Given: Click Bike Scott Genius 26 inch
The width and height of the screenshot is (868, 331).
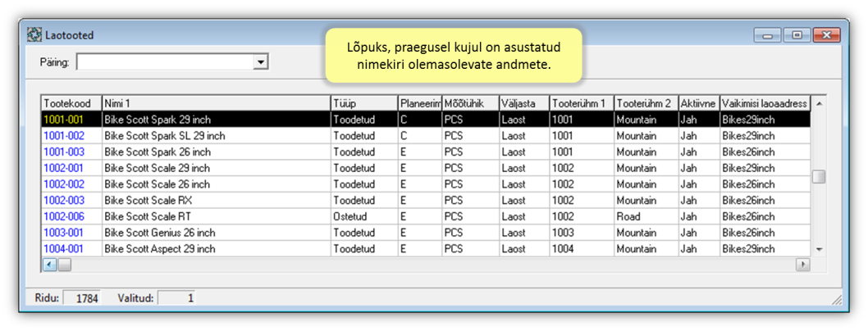Looking at the screenshot, I should pos(159,233).
